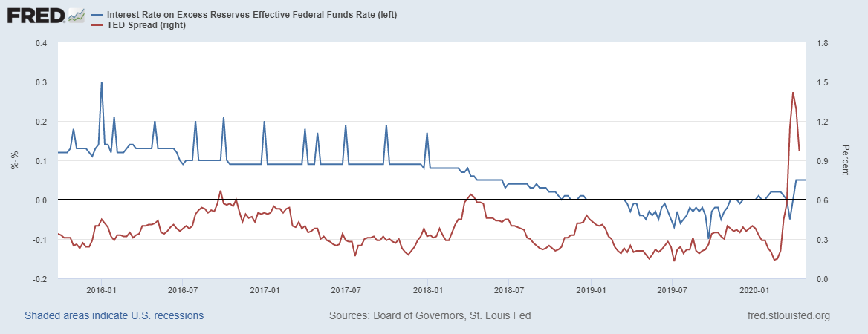Click the blue line's 0.3 spike in 2016
This screenshot has width=868, height=334.
102,82
